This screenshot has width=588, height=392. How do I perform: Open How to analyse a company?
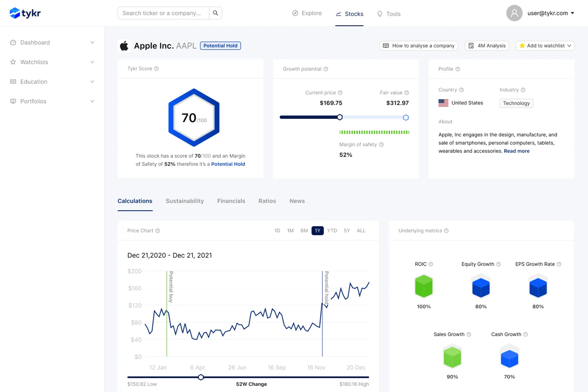tap(418, 46)
